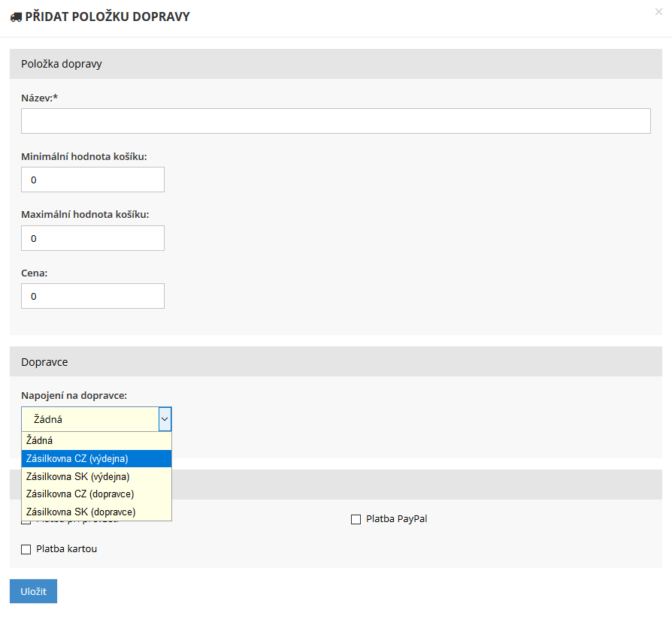The image size is (672, 619).
Task: Tick the Platba kartou checkbox
Action: click(26, 549)
